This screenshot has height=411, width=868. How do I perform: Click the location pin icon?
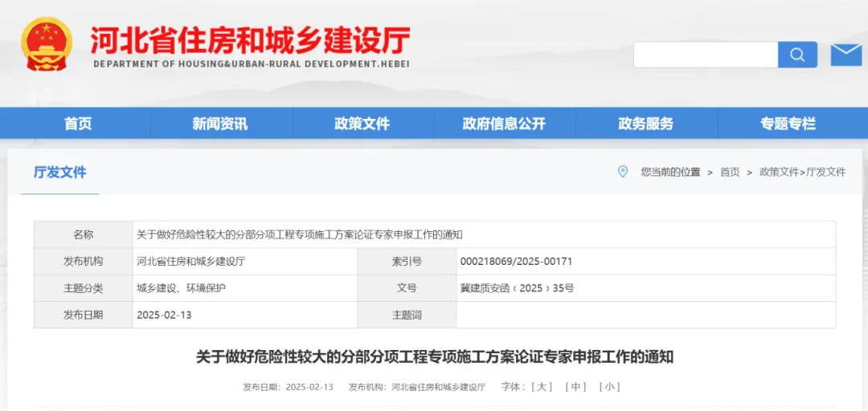coord(622,172)
